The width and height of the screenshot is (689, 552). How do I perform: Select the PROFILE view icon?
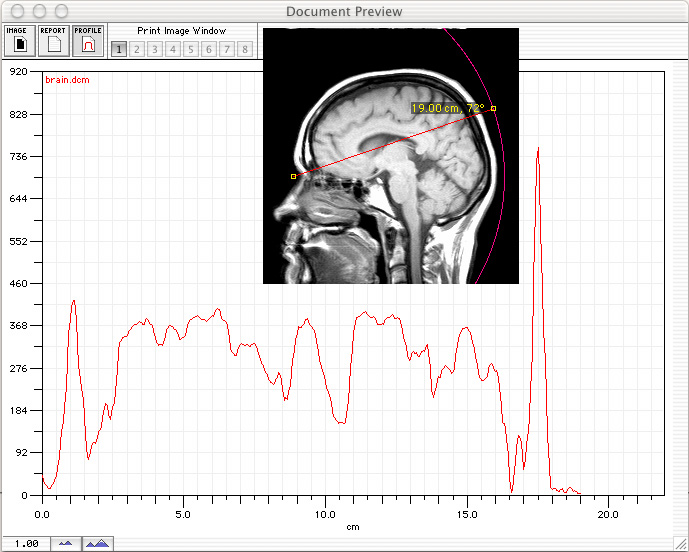[88, 40]
